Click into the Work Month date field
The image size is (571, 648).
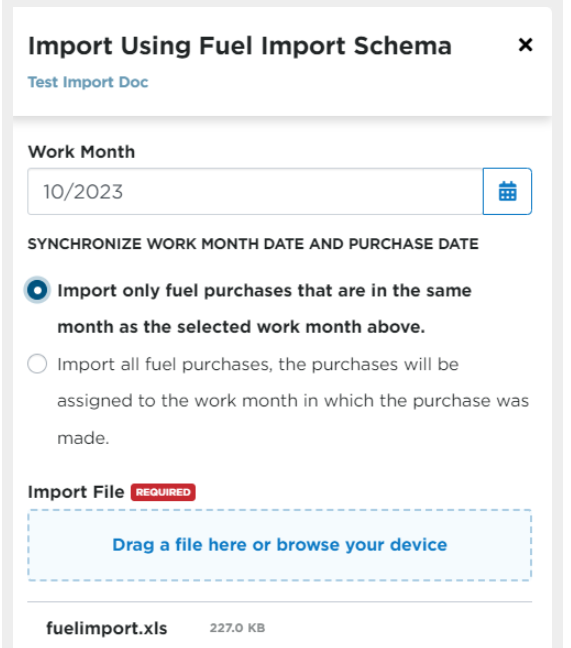pos(255,191)
